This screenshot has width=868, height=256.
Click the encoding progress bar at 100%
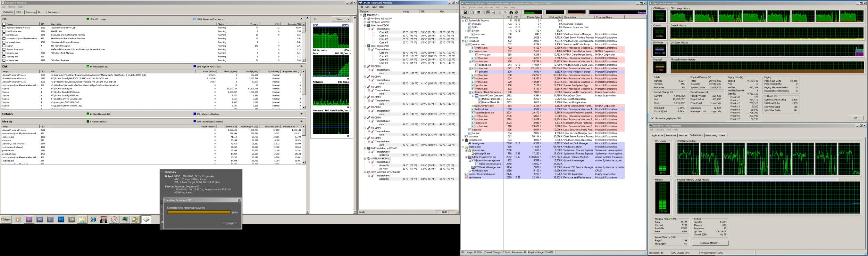click(199, 212)
